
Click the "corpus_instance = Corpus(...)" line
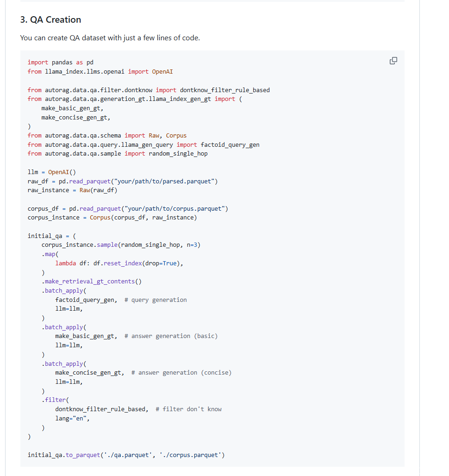pyautogui.click(x=112, y=218)
